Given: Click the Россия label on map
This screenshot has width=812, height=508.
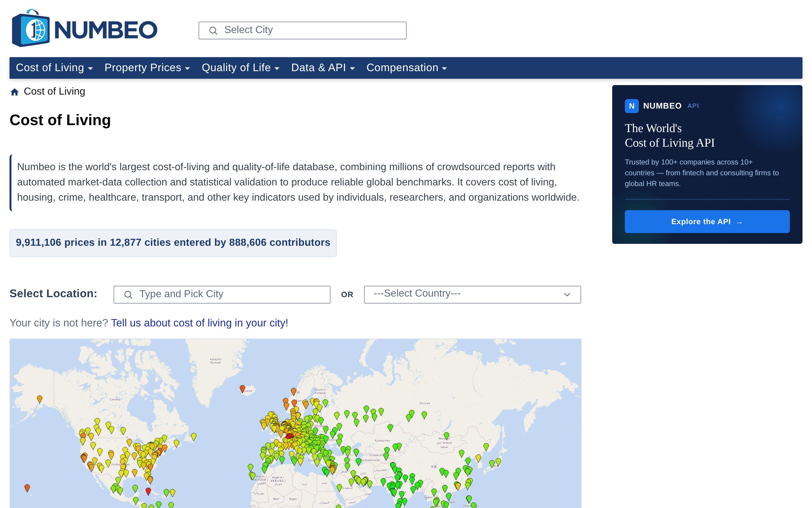Looking at the screenshot, I should [x=425, y=403].
